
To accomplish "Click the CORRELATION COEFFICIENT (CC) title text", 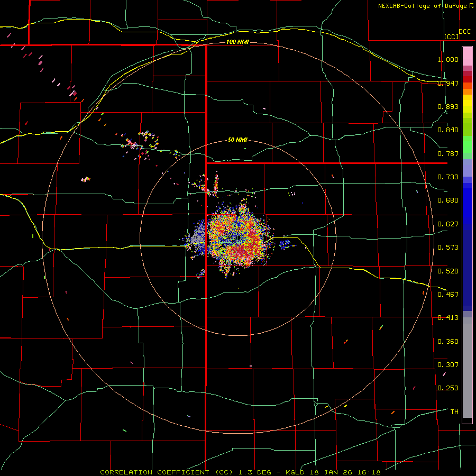I will coord(167,472).
